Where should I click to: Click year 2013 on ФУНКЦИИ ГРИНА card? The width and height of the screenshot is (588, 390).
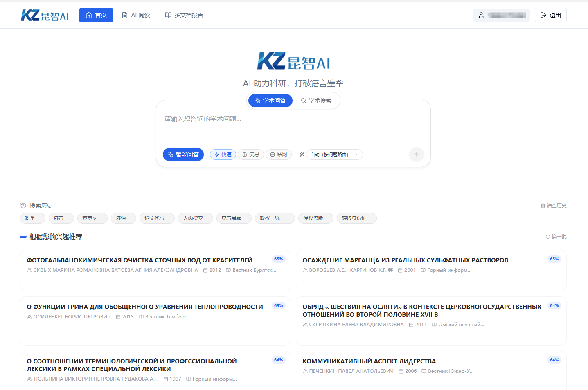[x=128, y=317]
